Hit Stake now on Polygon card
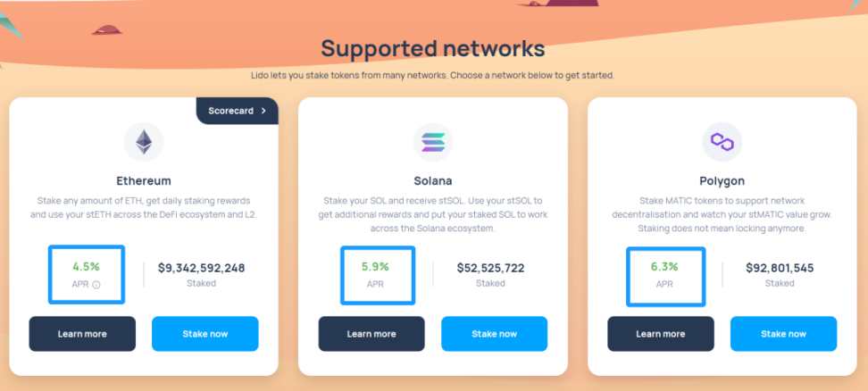This screenshot has height=391, width=868. pos(784,334)
